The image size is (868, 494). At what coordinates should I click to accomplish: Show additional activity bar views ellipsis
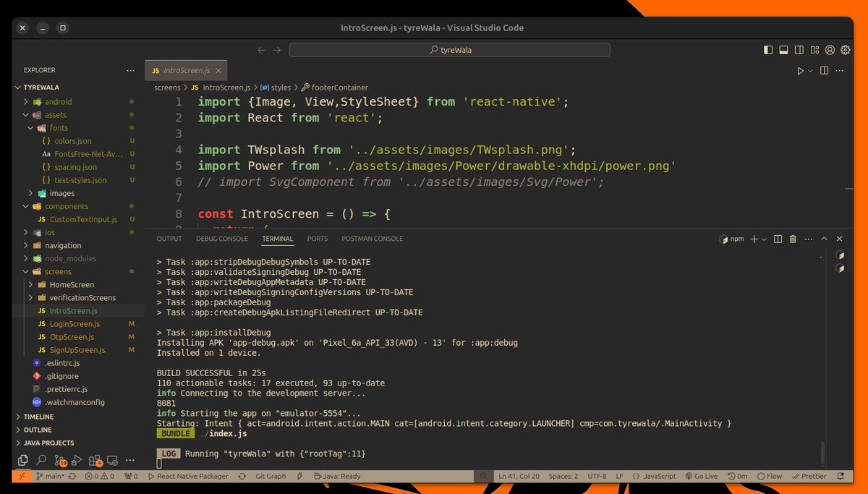(129, 460)
